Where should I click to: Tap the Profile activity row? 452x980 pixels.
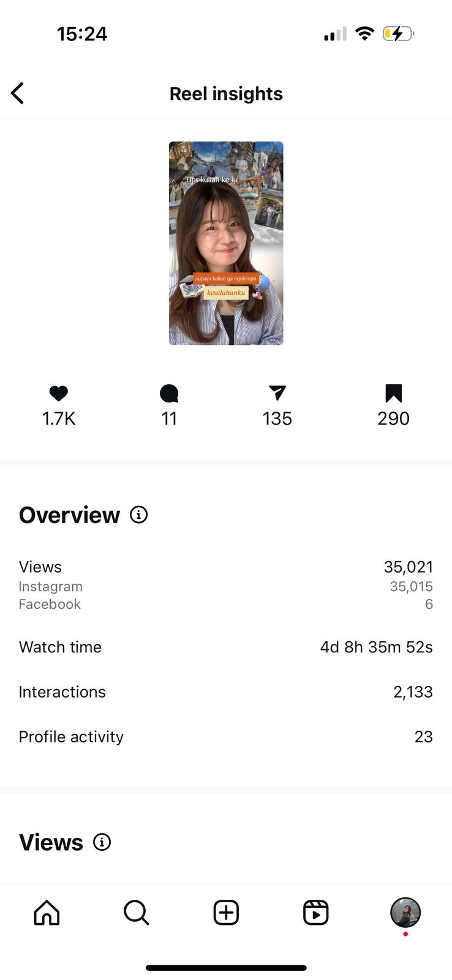225,736
